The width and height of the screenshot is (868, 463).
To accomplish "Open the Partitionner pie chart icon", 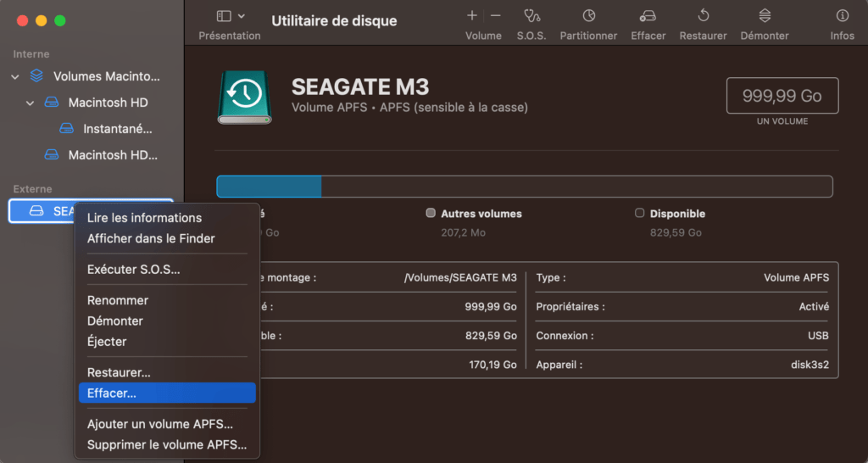I will pos(589,15).
